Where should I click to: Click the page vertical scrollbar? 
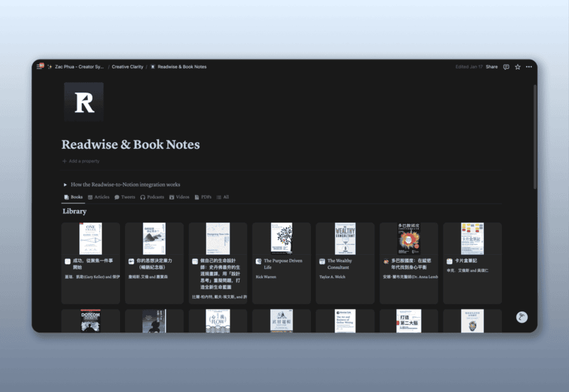tap(535, 137)
